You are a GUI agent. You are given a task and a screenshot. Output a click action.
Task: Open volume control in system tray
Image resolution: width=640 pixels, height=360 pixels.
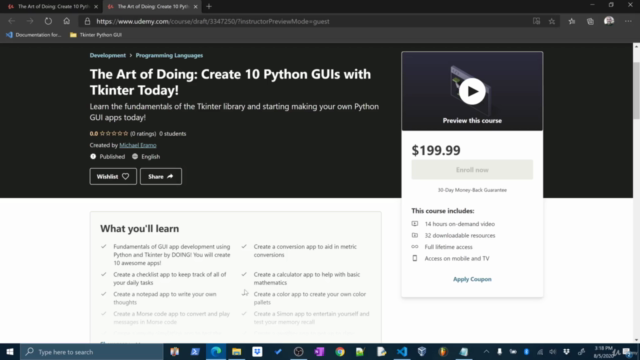click(x=553, y=351)
